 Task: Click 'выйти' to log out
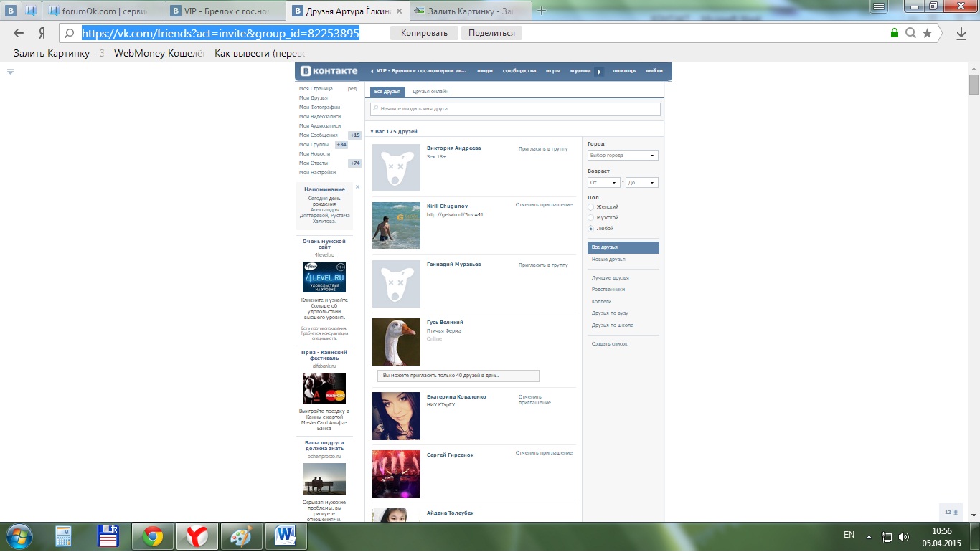[654, 71]
